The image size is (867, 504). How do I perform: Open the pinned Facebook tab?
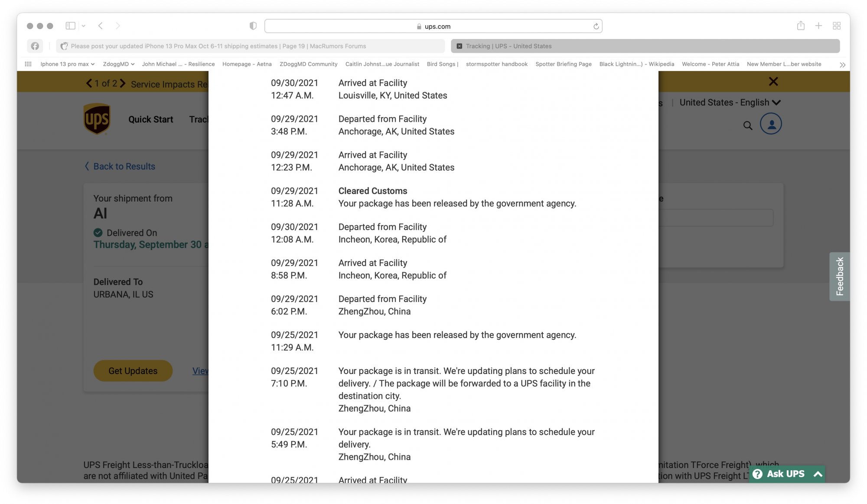coord(35,46)
